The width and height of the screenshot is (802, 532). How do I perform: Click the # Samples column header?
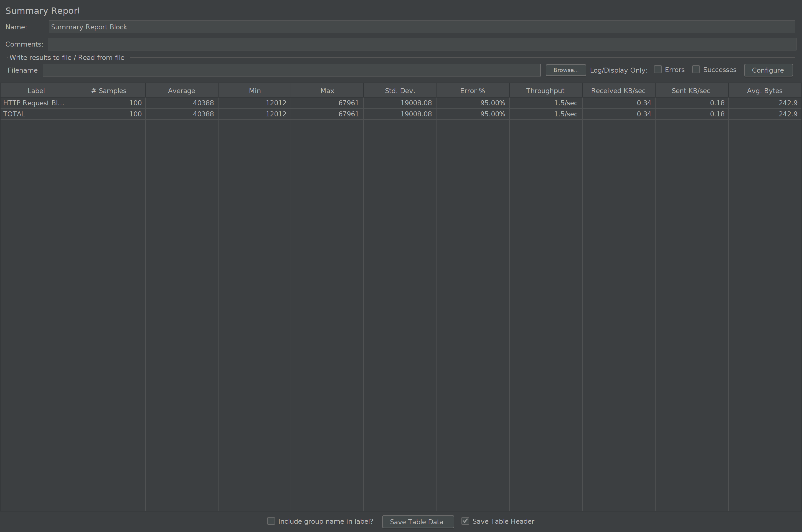pyautogui.click(x=109, y=91)
